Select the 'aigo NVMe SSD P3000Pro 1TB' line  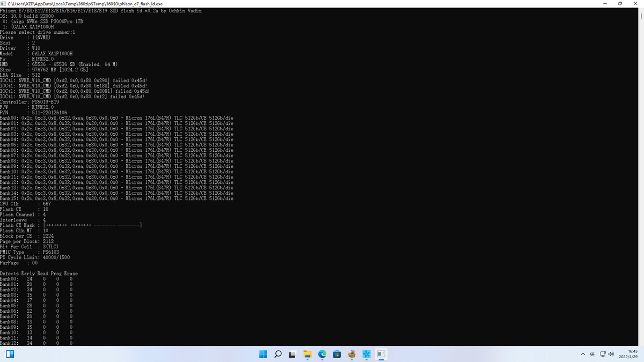pos(44,21)
